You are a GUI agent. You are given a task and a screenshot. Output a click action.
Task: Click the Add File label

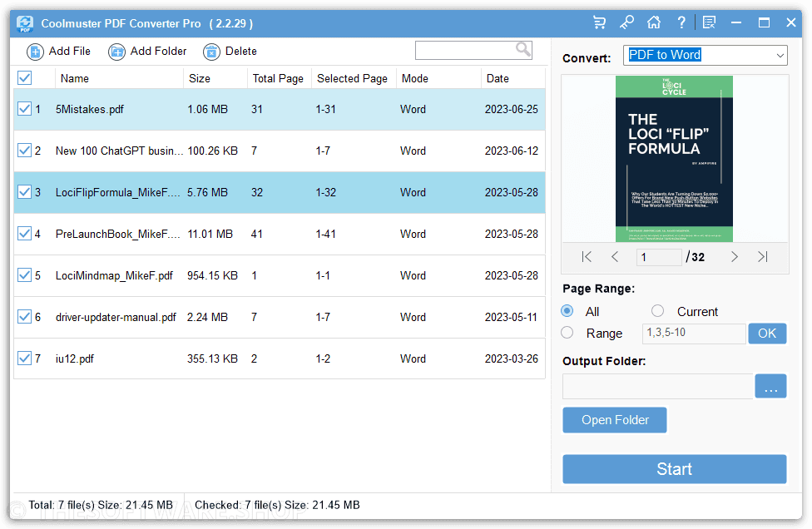point(69,52)
